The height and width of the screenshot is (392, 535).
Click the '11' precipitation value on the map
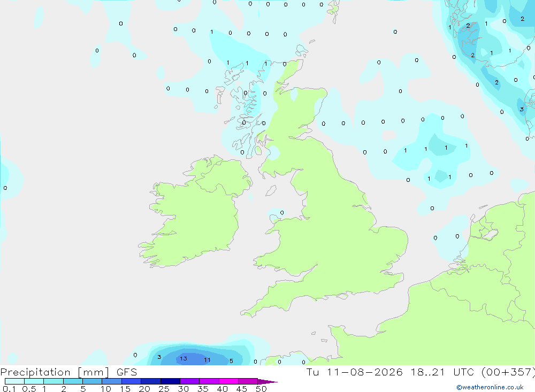click(x=207, y=360)
